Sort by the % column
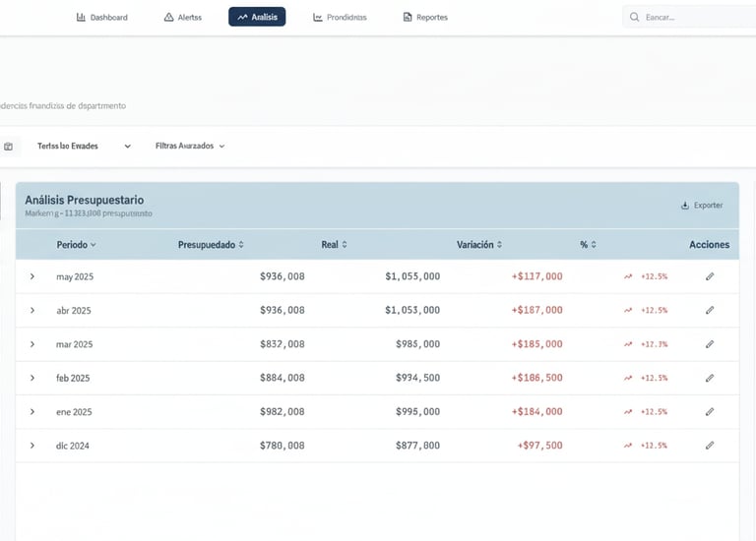Viewport: 756px width, 541px height. click(x=588, y=245)
